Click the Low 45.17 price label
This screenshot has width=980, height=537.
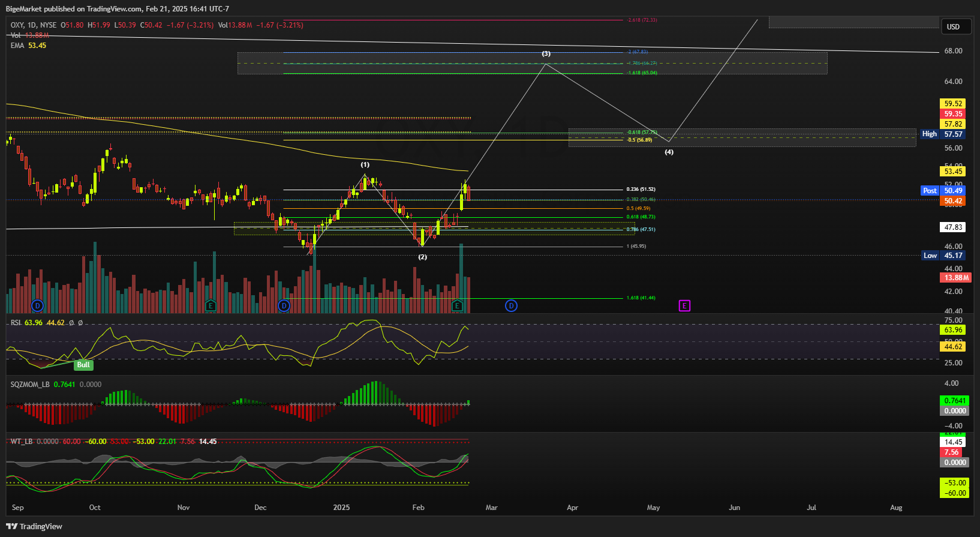click(943, 256)
